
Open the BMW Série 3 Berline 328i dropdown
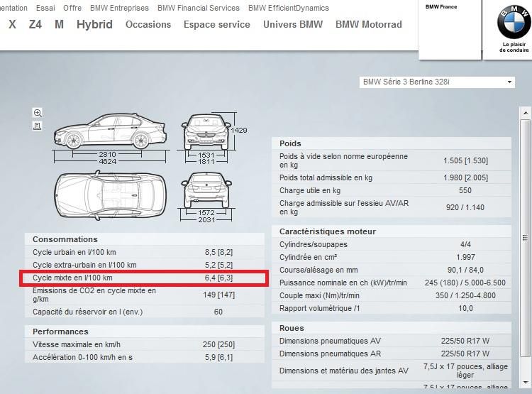[x=437, y=82]
